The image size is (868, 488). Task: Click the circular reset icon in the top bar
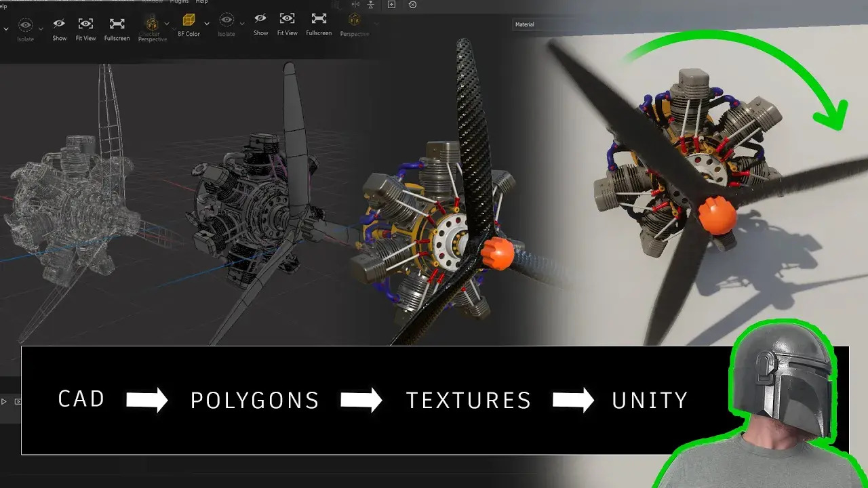412,5
